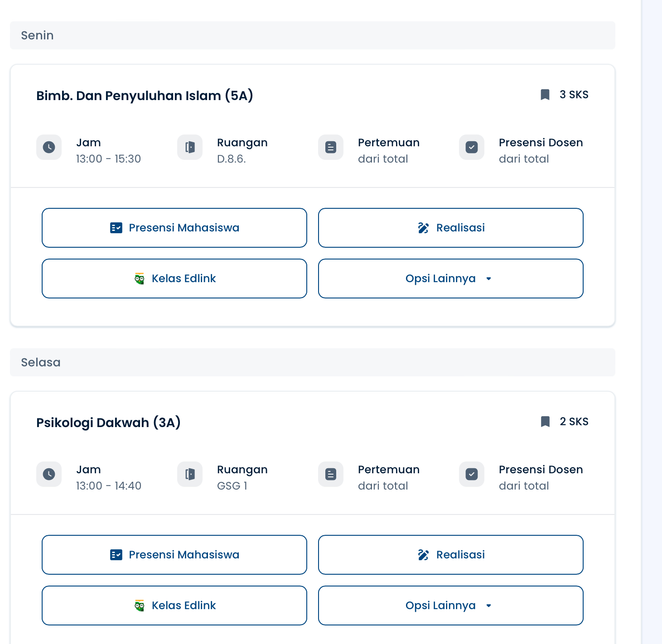Viewport: 662px width, 644px height.
Task: Click the clock icon for Psikologi Dakwah
Action: point(49,474)
